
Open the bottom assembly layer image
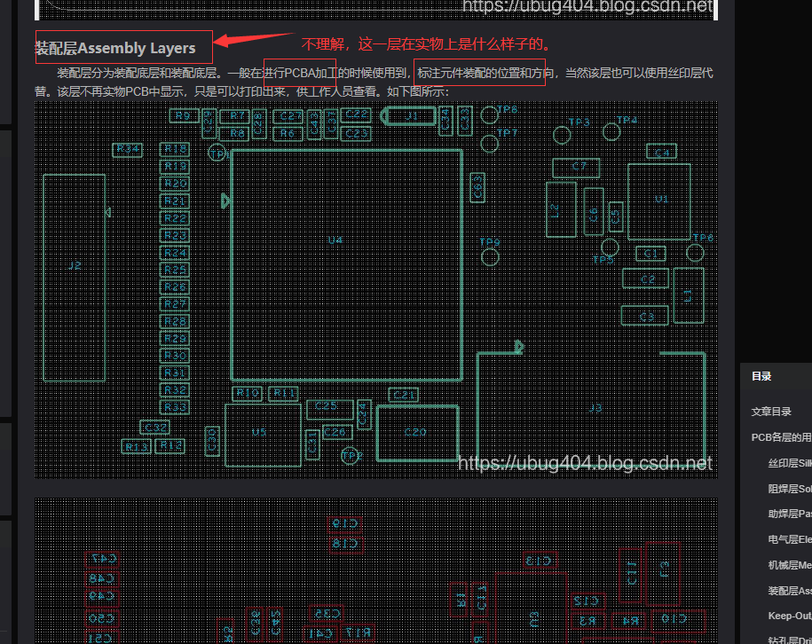pos(376,571)
